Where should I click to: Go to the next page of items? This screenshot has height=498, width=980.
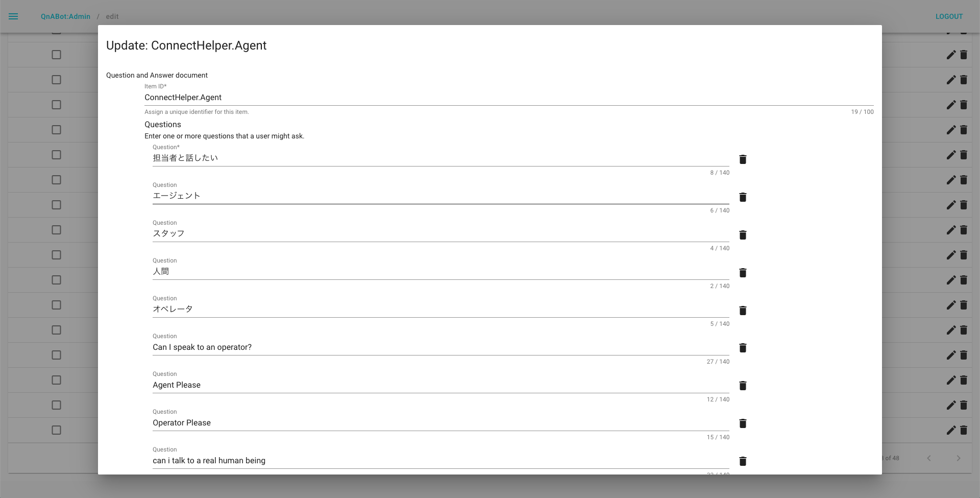pyautogui.click(x=959, y=458)
